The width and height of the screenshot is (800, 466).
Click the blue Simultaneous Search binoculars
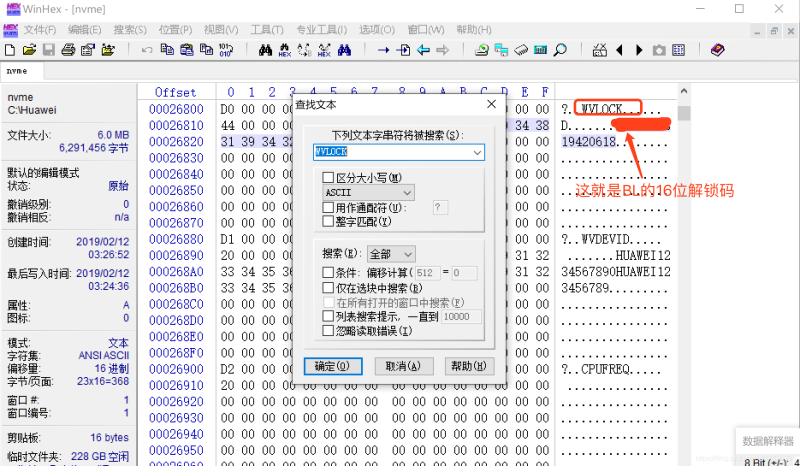coord(344,50)
